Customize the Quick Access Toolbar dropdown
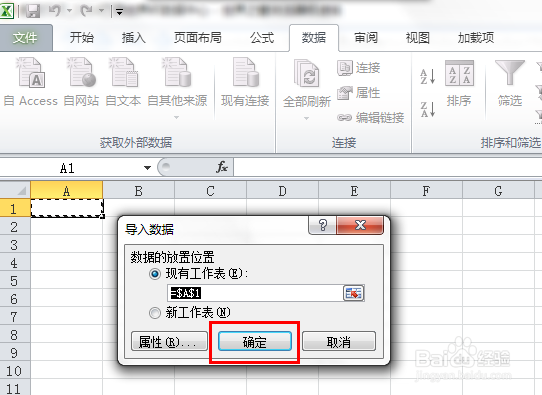This screenshot has height=395, width=542. (x=119, y=12)
